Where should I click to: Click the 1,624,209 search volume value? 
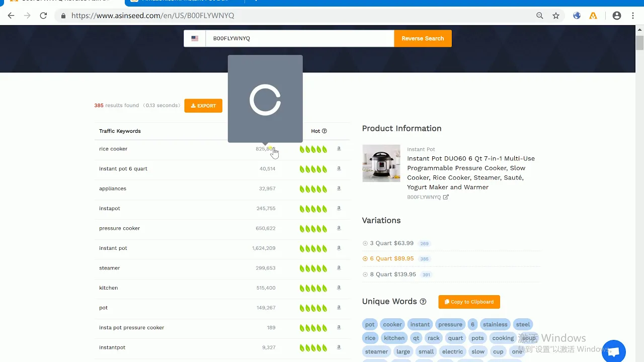tap(264, 248)
